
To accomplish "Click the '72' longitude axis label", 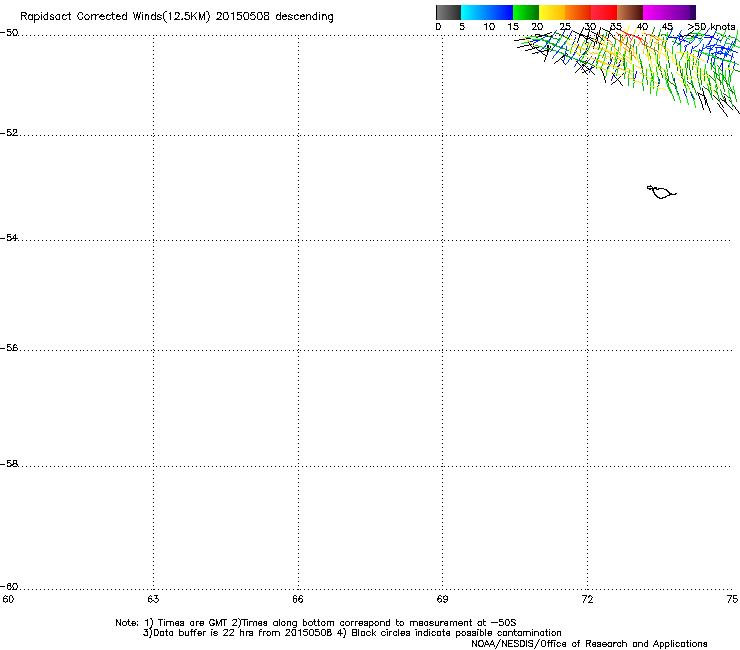I will (587, 599).
